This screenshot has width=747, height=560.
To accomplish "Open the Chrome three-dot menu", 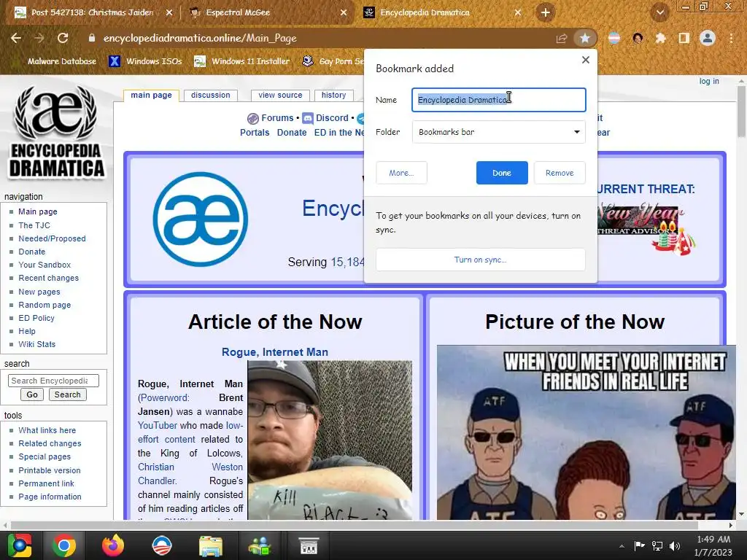I will point(731,38).
